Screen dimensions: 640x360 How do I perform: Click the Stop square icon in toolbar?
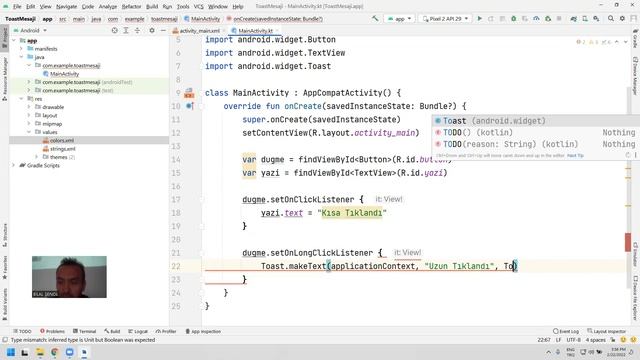(x=559, y=19)
